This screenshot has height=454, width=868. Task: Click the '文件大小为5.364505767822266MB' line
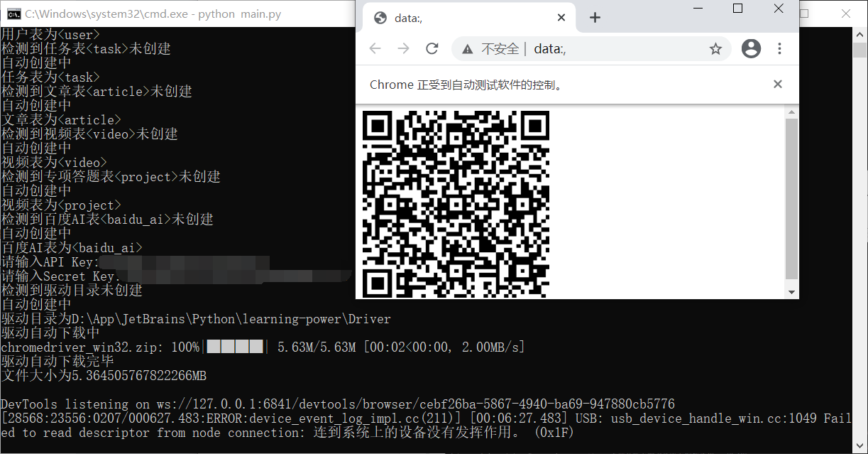coord(104,376)
